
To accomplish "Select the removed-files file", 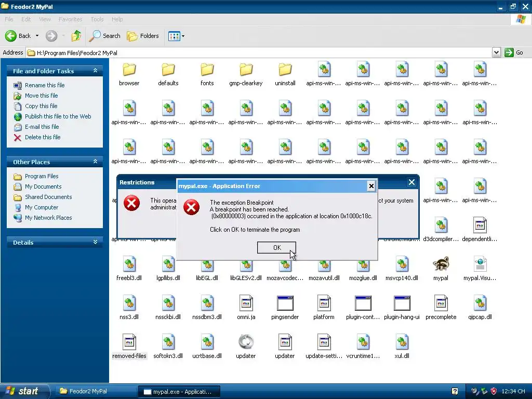I will click(x=129, y=347).
